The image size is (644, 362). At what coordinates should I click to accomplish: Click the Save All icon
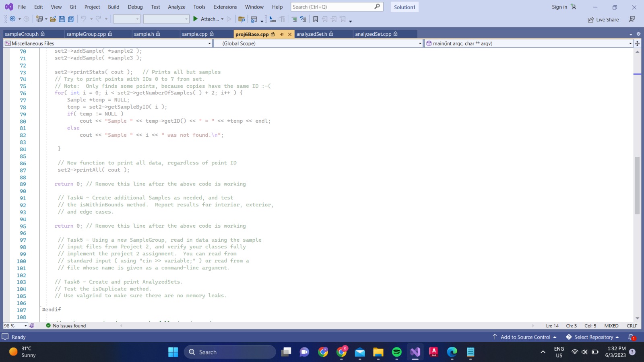pyautogui.click(x=71, y=19)
